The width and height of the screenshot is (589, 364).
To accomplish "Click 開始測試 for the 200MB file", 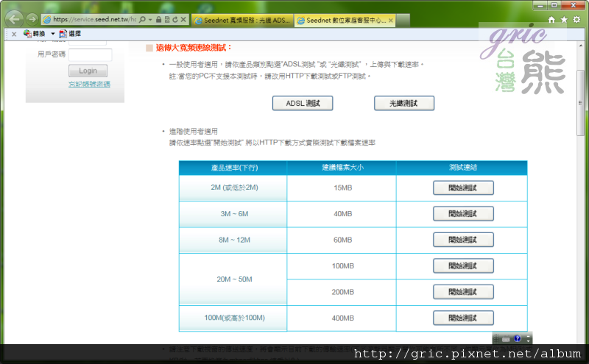I will [463, 292].
